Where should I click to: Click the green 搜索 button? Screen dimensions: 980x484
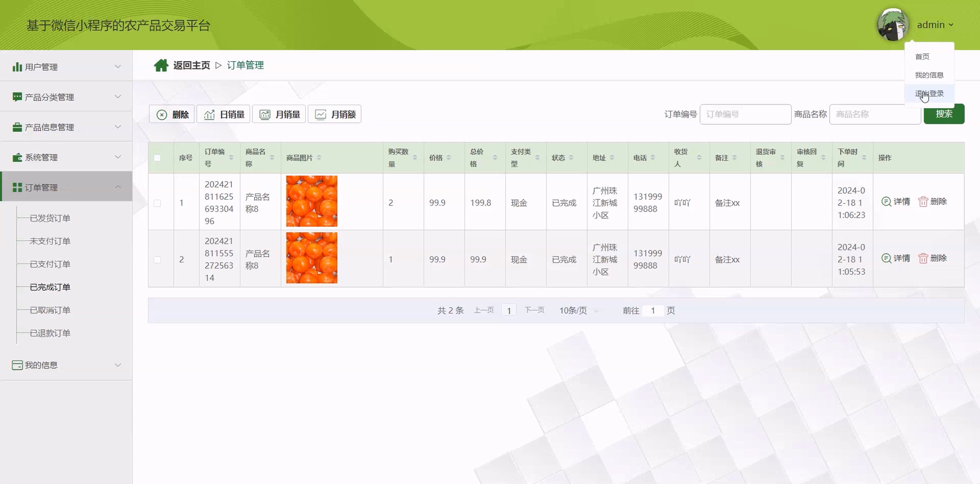944,114
